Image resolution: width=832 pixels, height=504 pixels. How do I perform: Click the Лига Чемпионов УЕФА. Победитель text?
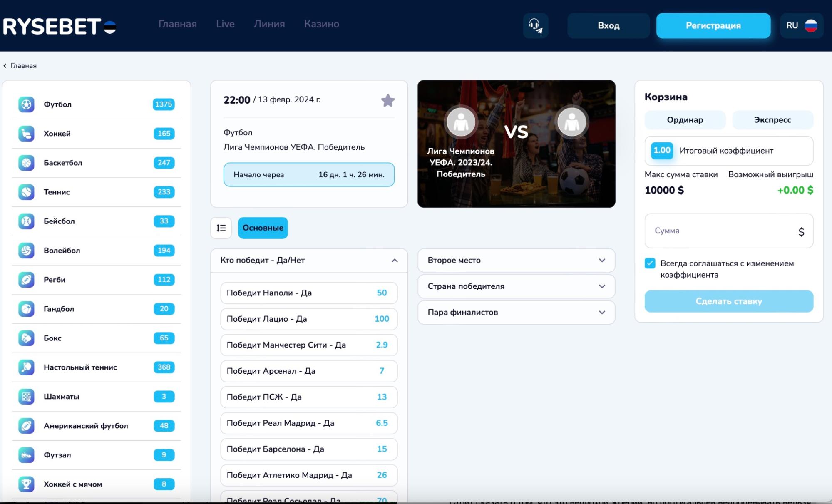coord(294,147)
